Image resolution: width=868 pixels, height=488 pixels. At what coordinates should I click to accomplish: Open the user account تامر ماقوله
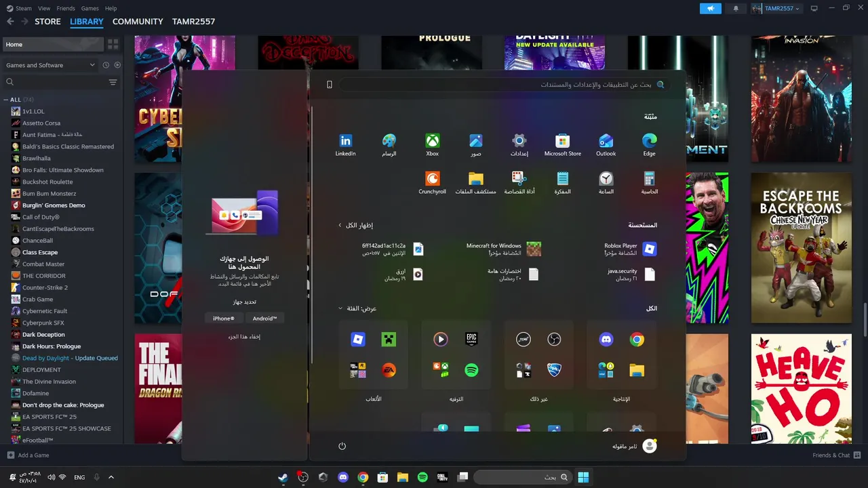(x=635, y=446)
